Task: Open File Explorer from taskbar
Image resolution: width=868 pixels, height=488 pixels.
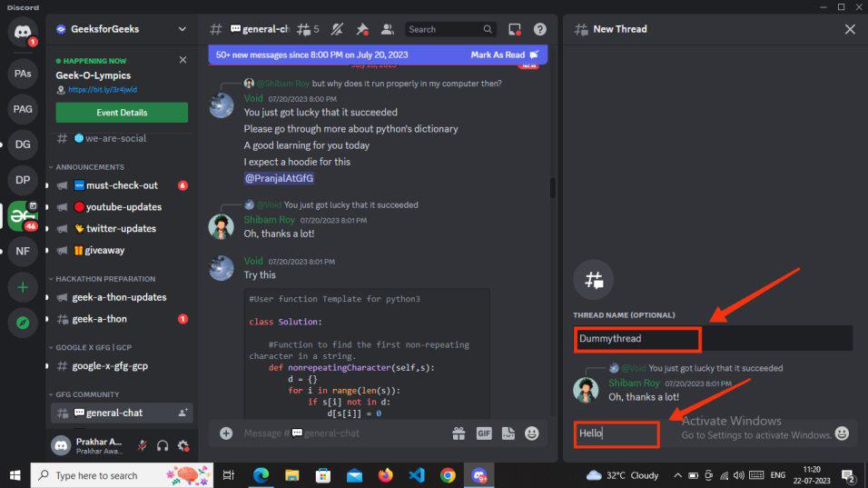Action: coord(291,475)
